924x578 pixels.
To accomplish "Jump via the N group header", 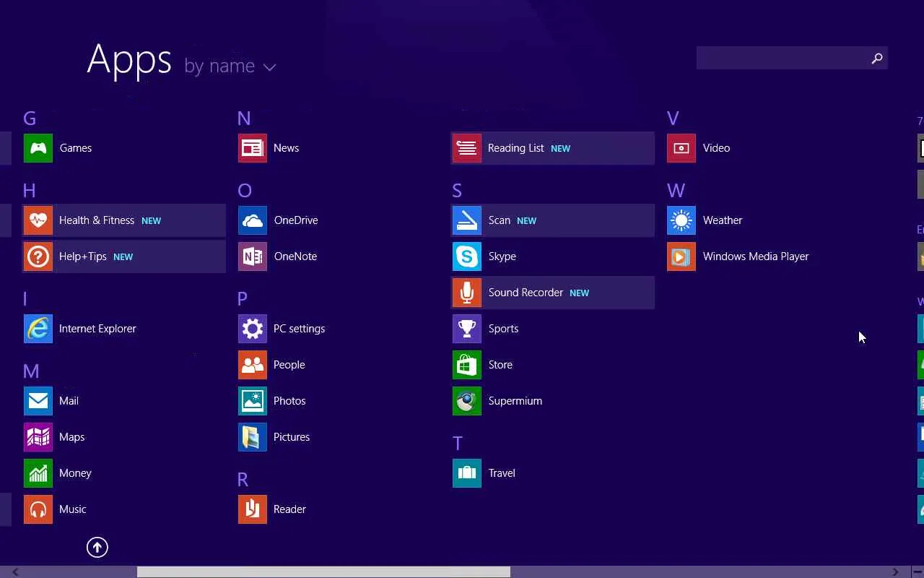I will (244, 118).
